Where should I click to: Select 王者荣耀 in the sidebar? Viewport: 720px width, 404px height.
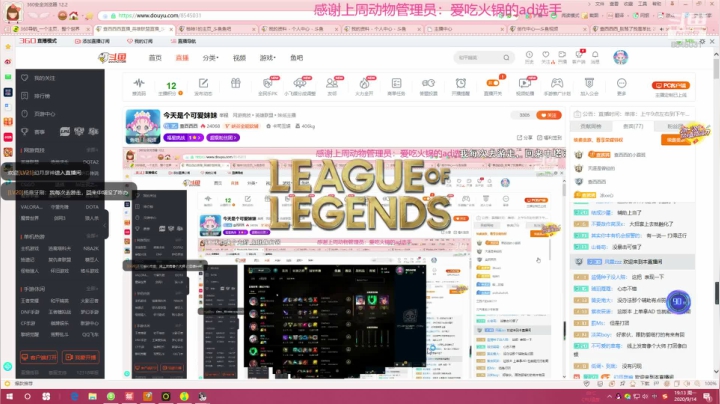pyautogui.click(x=30, y=301)
